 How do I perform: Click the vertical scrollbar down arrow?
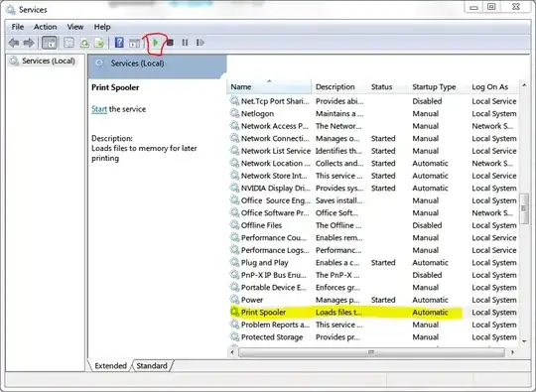[524, 341]
